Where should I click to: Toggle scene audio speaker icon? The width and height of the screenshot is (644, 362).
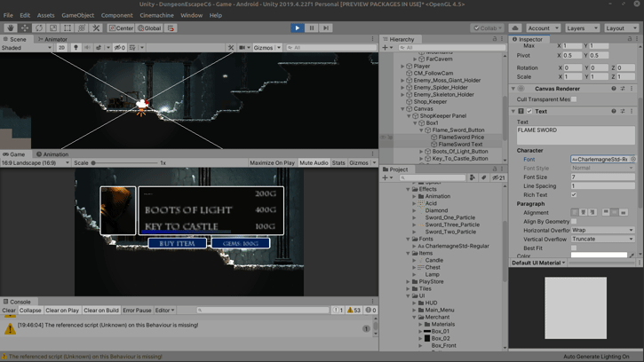tap(87, 48)
